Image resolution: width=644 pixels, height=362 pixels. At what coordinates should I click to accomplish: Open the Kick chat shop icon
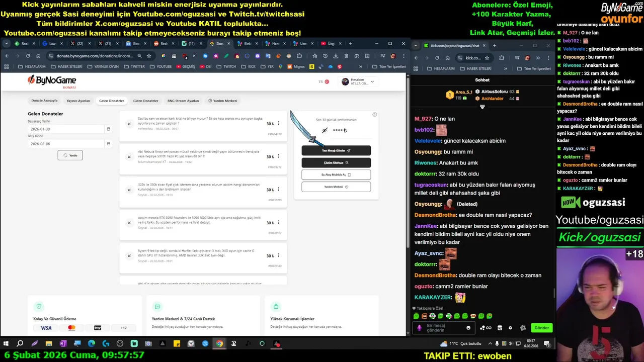pyautogui.click(x=500, y=328)
